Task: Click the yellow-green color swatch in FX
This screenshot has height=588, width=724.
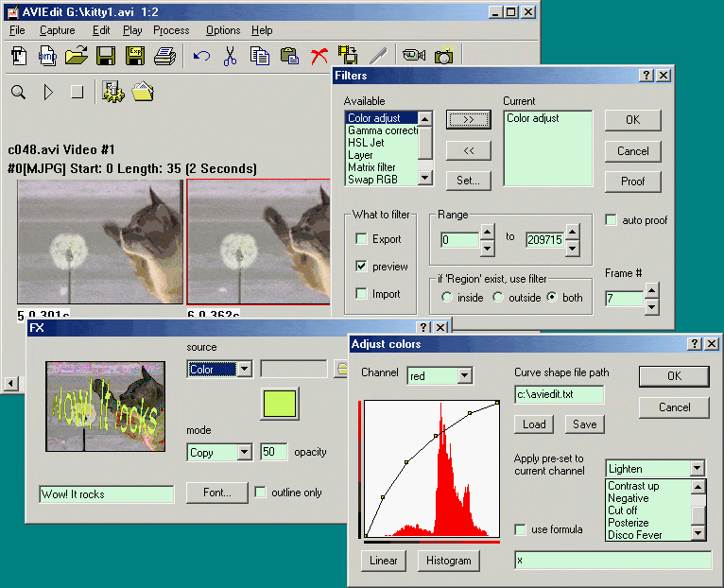Action: click(280, 404)
